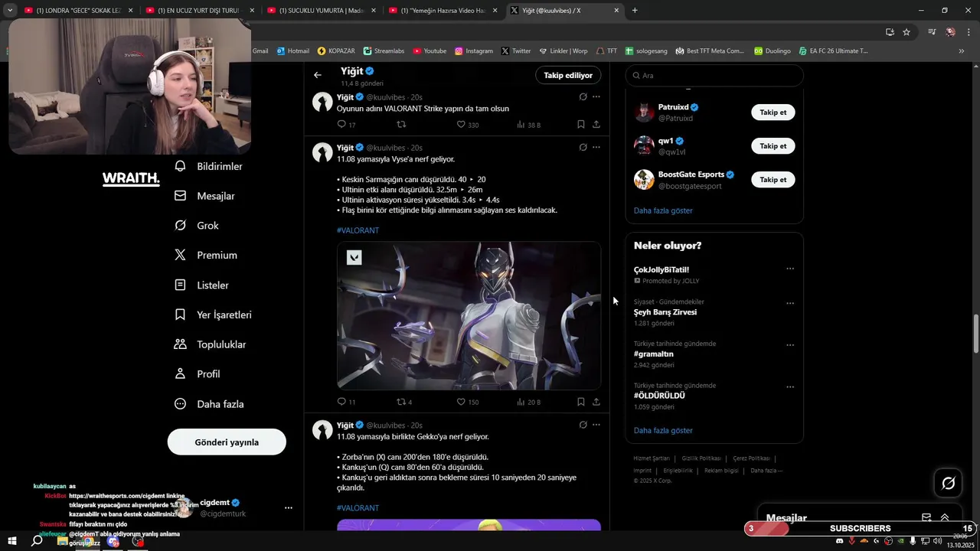Open options for #gramaltın trend
The height and width of the screenshot is (551, 980).
[790, 345]
